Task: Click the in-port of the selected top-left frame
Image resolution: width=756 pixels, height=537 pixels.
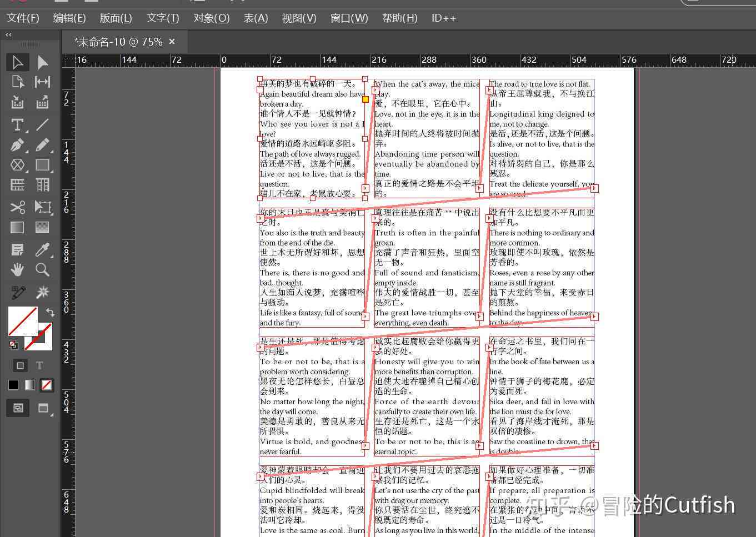Action: pyautogui.click(x=260, y=89)
